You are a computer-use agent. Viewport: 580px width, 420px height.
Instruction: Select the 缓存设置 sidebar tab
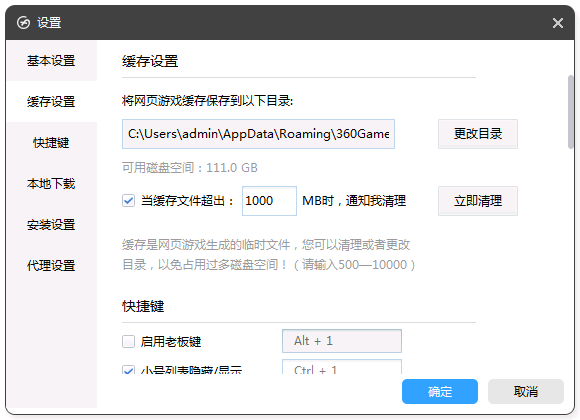[x=51, y=101]
